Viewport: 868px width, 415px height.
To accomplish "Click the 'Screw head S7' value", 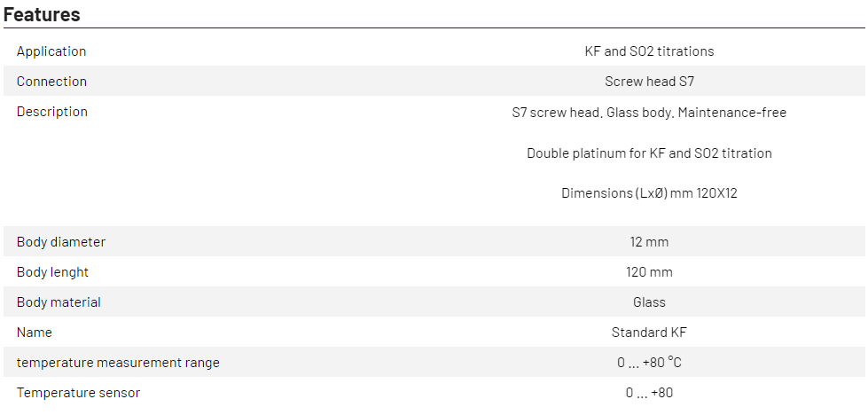I will coord(649,82).
